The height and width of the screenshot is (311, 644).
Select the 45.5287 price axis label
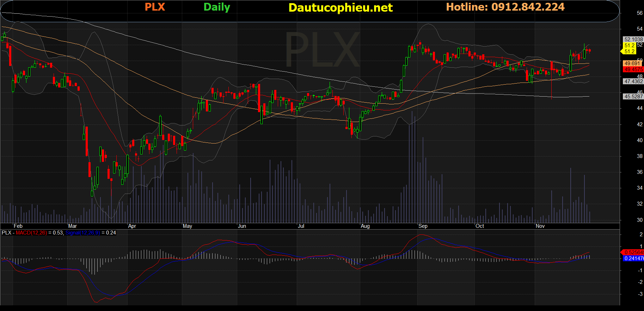coord(633,96)
